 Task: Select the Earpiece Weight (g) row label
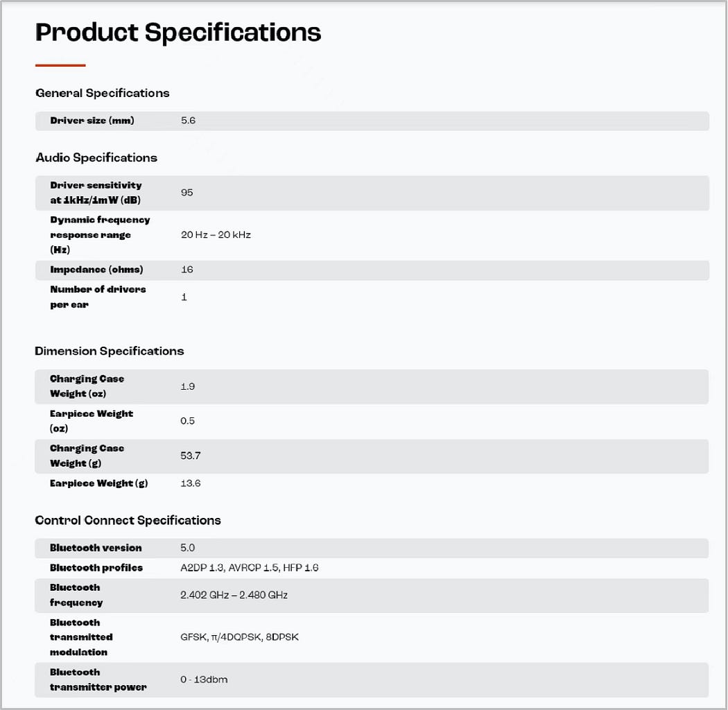[98, 483]
